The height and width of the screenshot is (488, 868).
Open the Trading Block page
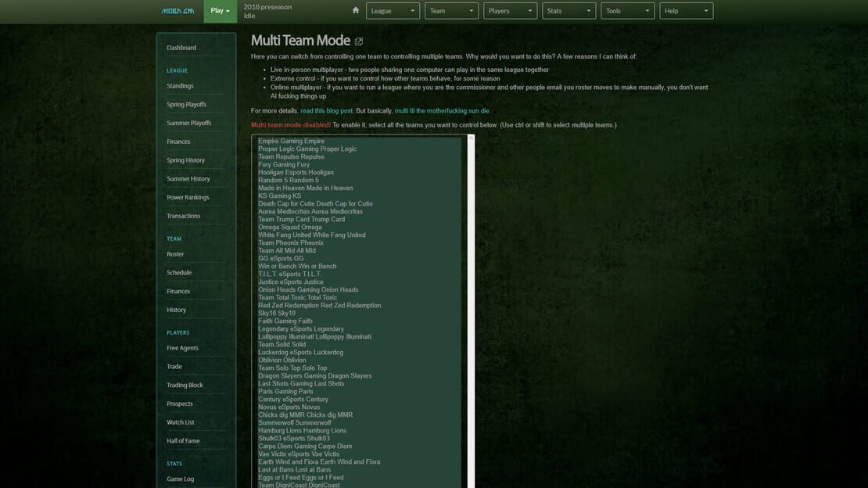click(185, 385)
